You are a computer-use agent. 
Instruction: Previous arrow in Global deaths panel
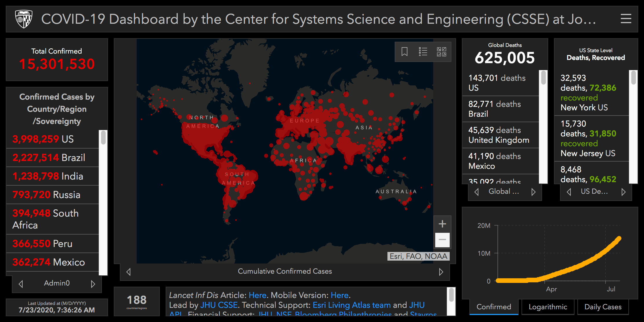click(x=477, y=192)
